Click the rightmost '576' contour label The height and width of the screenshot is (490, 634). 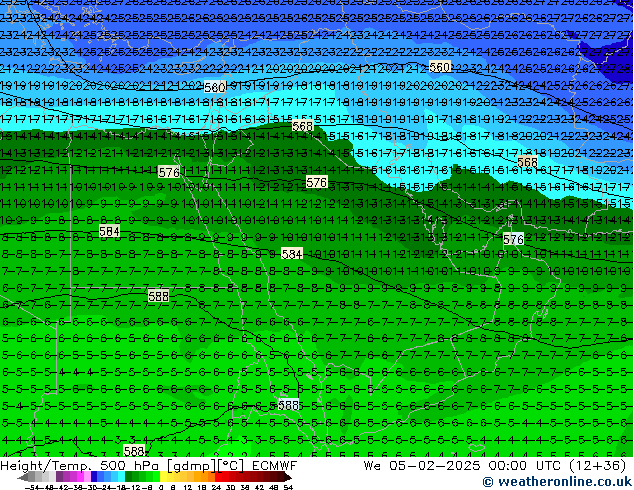[x=514, y=239]
